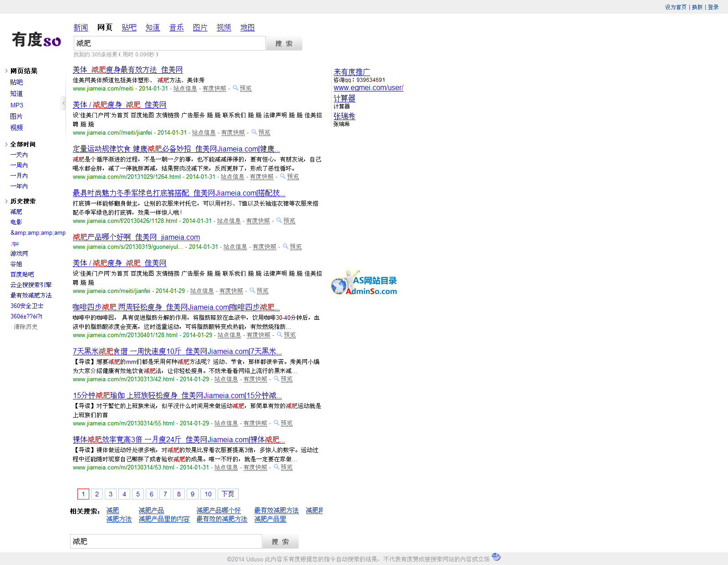Open related search 减肥产品里的内容
Viewport: 728px width, 565px height.
pyautogui.click(x=164, y=519)
